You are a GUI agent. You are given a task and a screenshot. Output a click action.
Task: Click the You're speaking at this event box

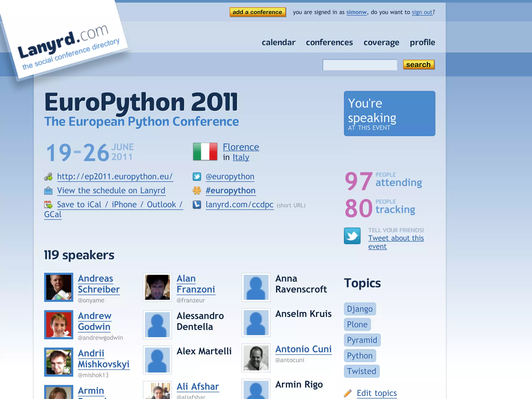[389, 114]
